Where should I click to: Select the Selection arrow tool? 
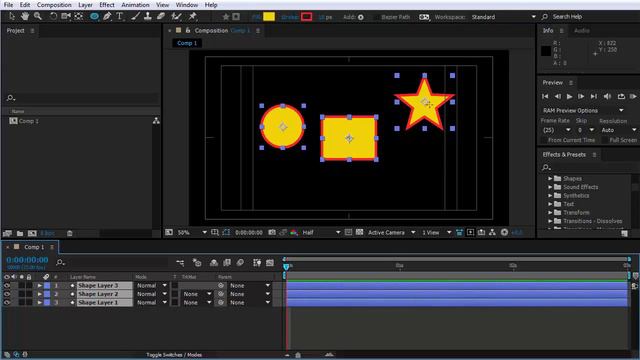click(x=12, y=16)
